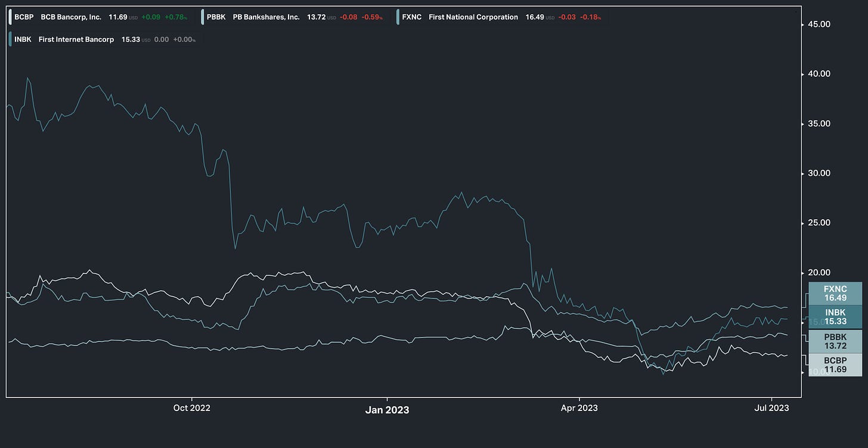Click BCBP price value 11.69 in legend
The height and width of the screenshot is (448, 868).
pyautogui.click(x=118, y=17)
